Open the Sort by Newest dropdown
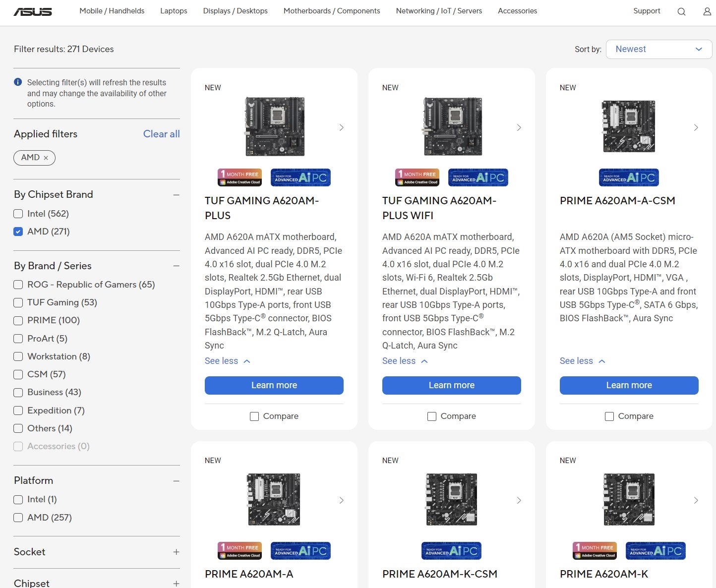 (x=659, y=49)
